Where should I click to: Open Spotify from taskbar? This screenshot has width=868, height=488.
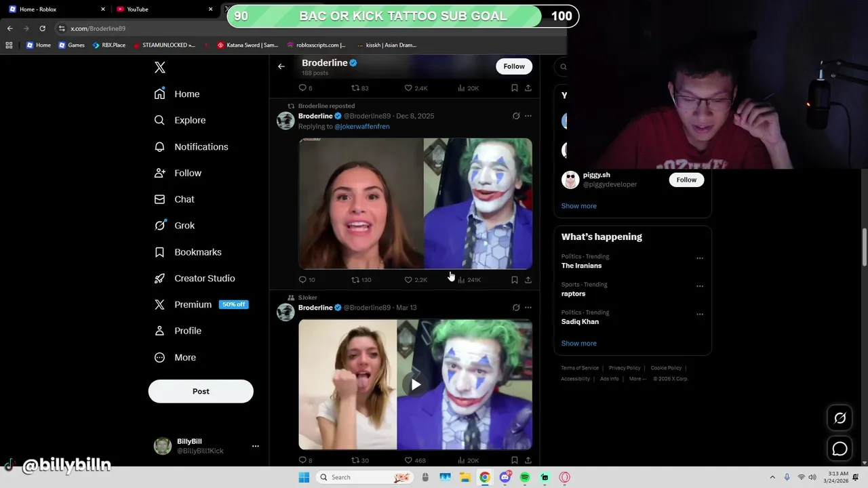525,477
